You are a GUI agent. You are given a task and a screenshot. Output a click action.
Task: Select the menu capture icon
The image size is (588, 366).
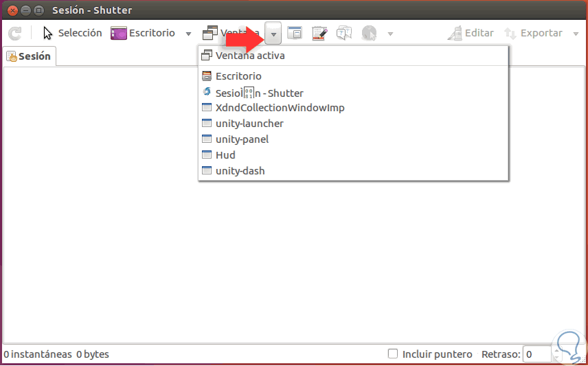click(x=319, y=33)
